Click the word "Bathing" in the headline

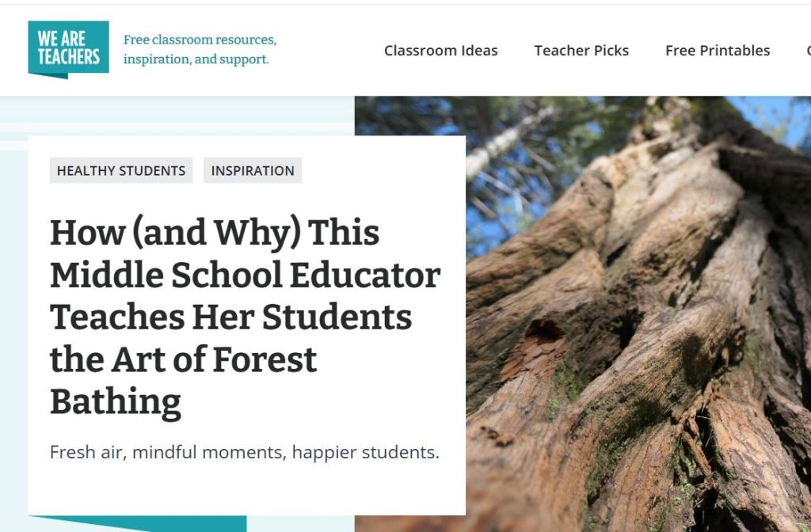tap(116, 401)
